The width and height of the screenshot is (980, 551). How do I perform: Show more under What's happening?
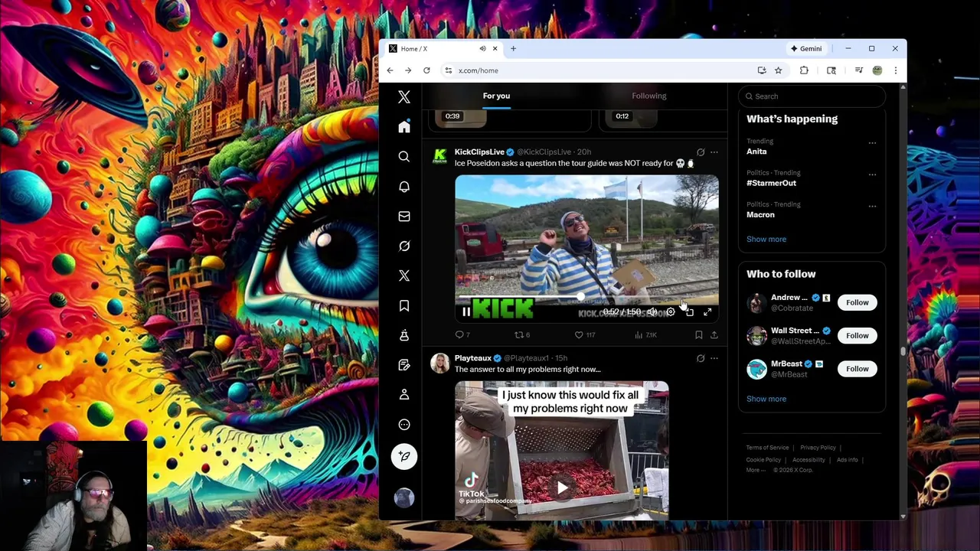click(x=766, y=239)
